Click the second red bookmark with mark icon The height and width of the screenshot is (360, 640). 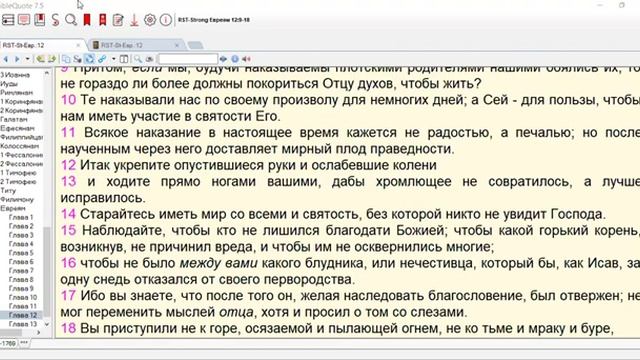(x=102, y=20)
